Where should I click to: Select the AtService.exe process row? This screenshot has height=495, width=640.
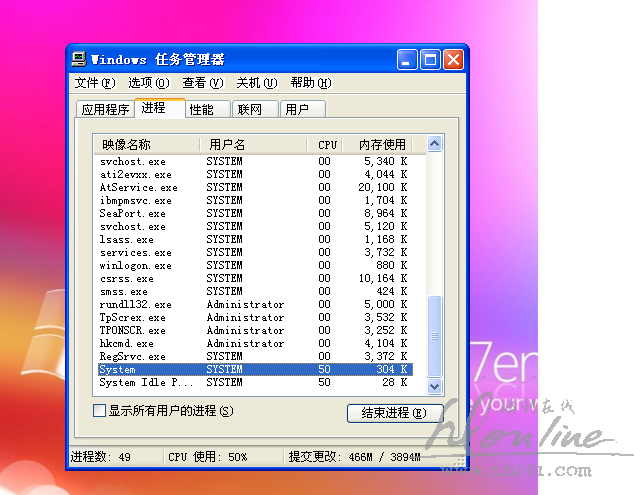coord(138,187)
